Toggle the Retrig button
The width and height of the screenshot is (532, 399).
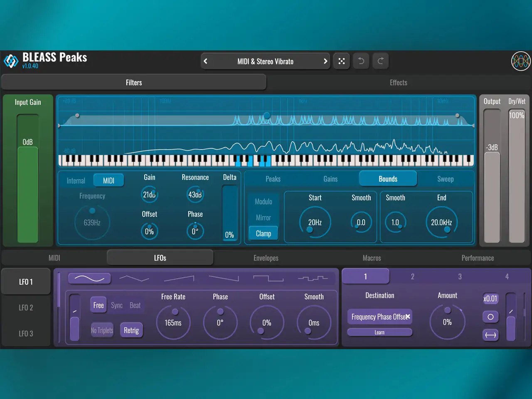coord(131,330)
